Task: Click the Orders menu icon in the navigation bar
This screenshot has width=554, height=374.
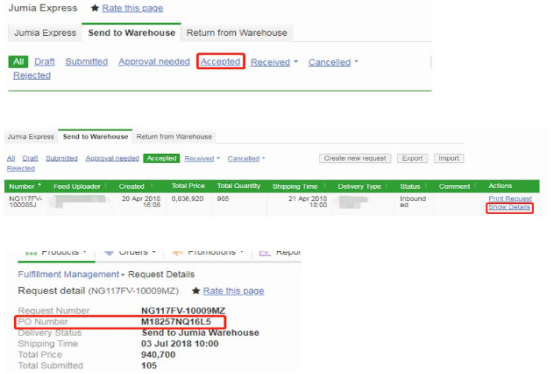Action: pyautogui.click(x=109, y=252)
